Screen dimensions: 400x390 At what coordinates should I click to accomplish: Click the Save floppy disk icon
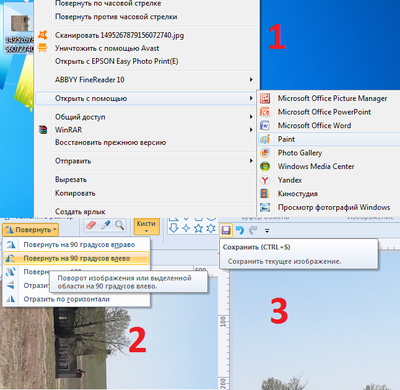pyautogui.click(x=226, y=230)
